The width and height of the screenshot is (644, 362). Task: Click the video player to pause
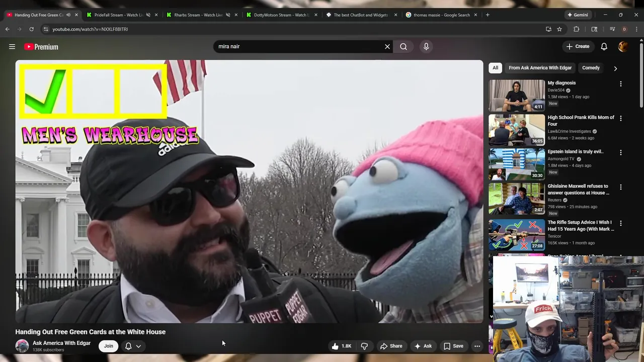(x=249, y=192)
